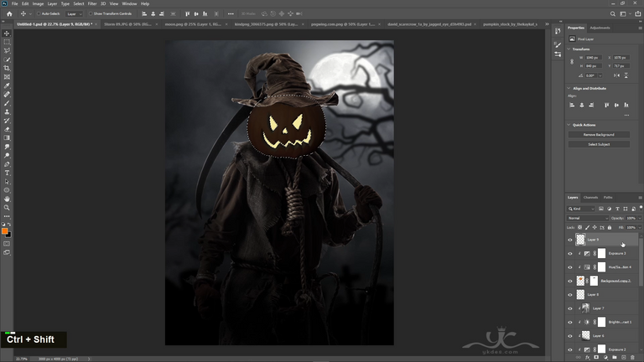This screenshot has height=362, width=644.
Task: Switch to the Channels tab
Action: click(590, 198)
